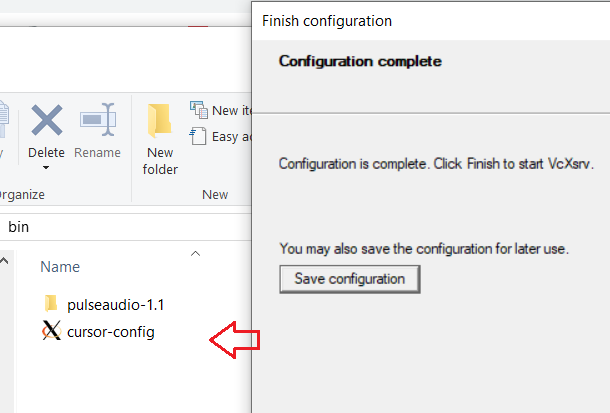The height and width of the screenshot is (413, 610).
Task: Click the Save configuration button
Action: 349,279
